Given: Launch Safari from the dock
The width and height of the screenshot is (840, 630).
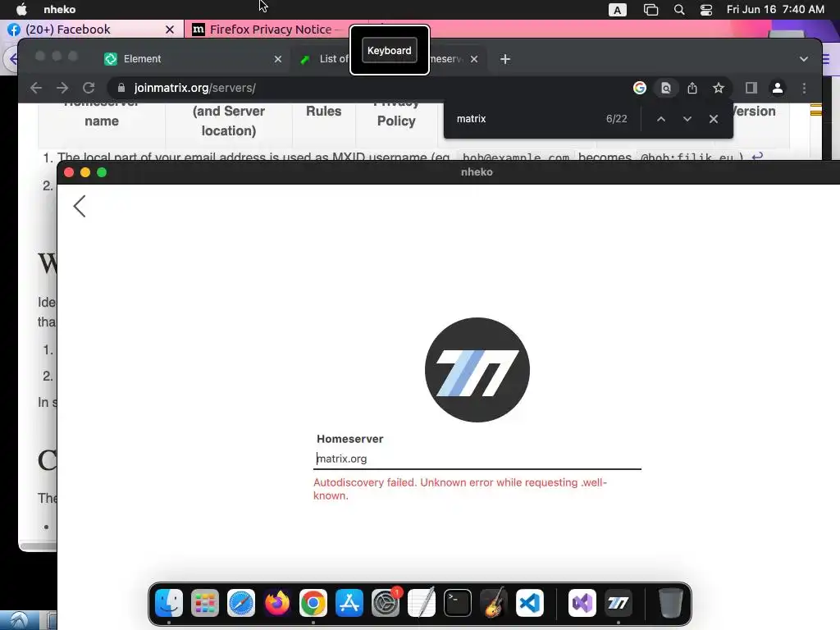Looking at the screenshot, I should [x=241, y=603].
